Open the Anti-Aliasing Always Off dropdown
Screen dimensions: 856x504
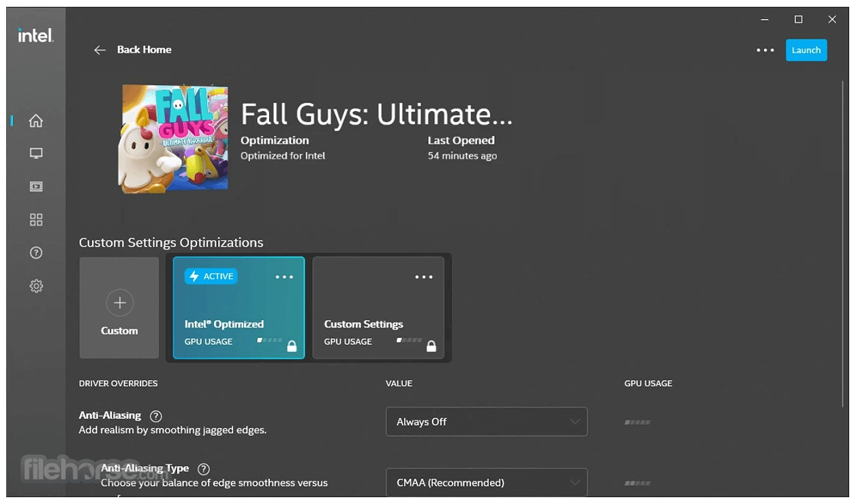[x=487, y=422]
